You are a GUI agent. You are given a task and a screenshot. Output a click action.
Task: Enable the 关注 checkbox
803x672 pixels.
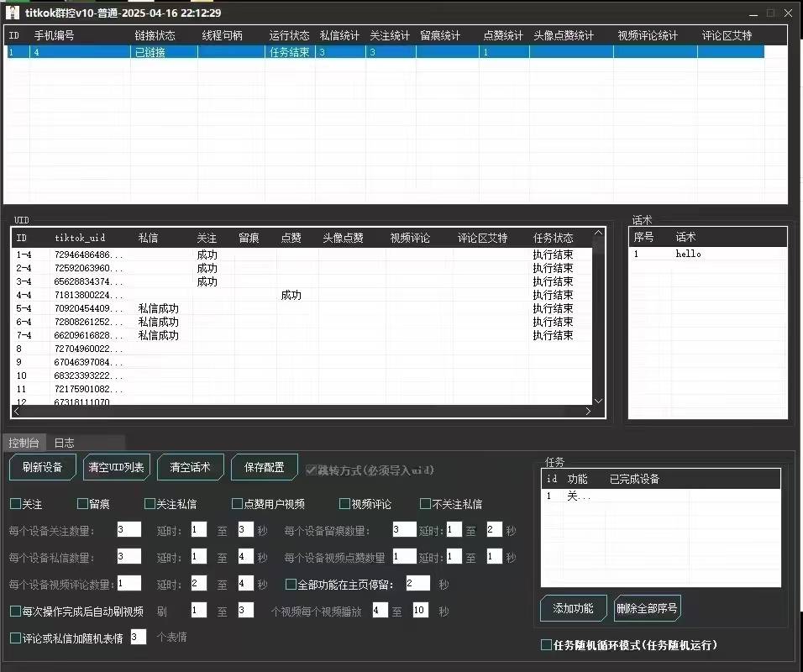click(15, 504)
